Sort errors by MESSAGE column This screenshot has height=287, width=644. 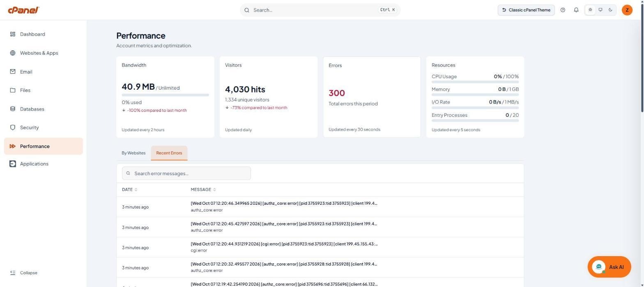point(203,190)
